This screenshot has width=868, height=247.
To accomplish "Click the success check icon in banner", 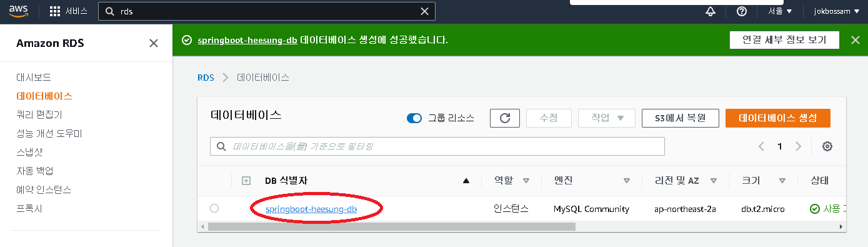I will pos(186,40).
